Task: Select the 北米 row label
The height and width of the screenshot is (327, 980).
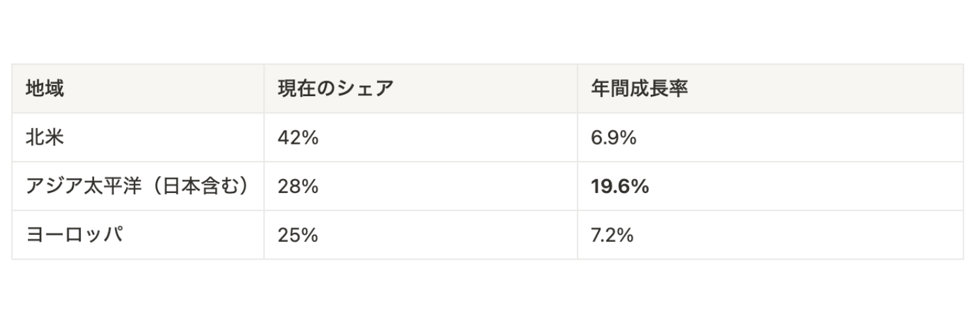Action: pos(45,138)
